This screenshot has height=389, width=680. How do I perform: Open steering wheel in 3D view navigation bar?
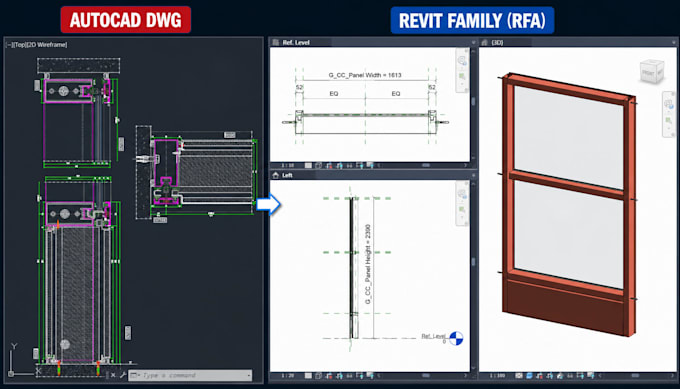(669, 104)
